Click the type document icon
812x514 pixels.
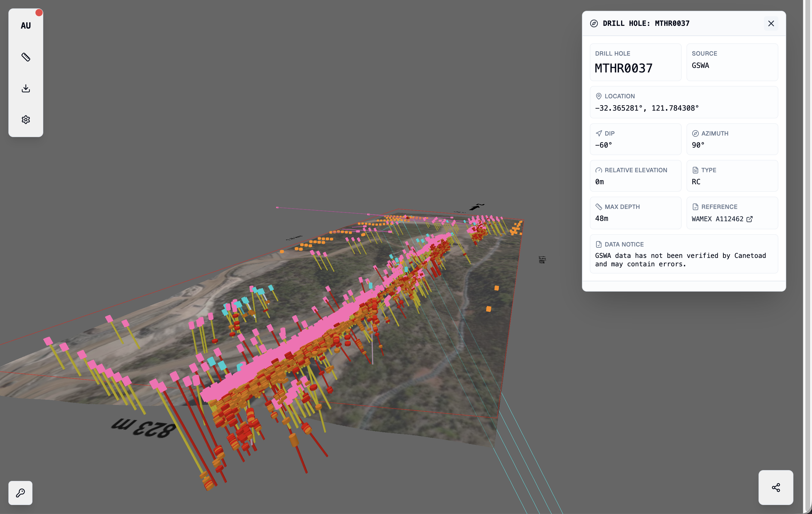tap(695, 170)
